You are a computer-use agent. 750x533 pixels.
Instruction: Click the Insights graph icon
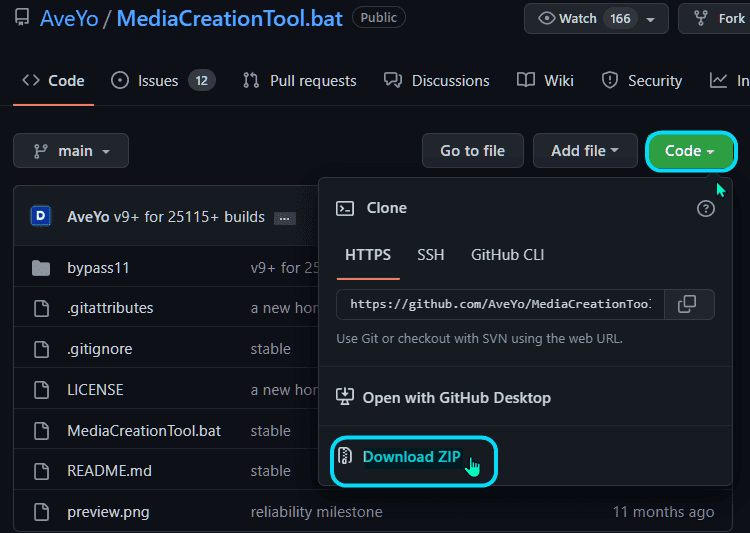pyautogui.click(x=718, y=80)
